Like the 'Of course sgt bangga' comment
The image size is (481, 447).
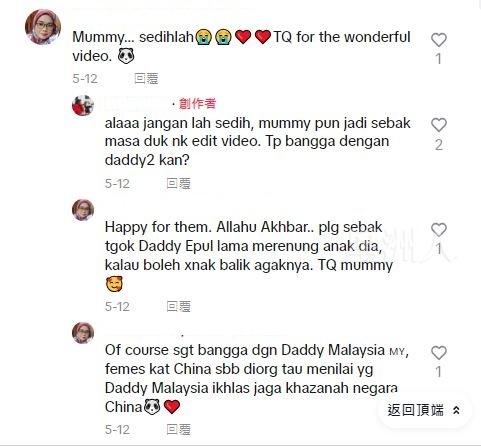tap(439, 353)
